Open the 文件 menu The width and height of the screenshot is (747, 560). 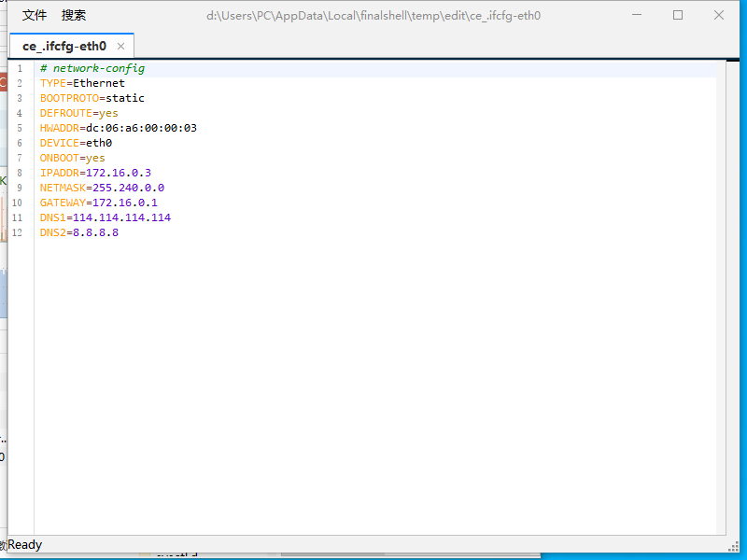35,15
